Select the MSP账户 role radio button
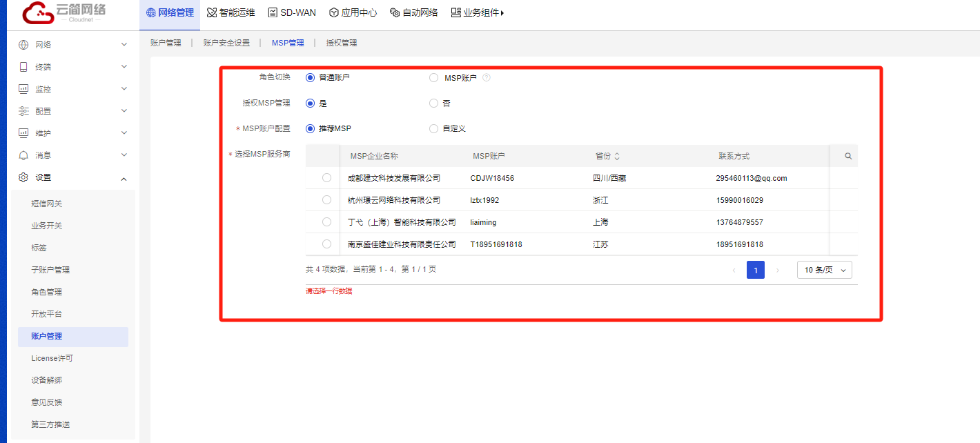Image resolution: width=980 pixels, height=443 pixels. (433, 78)
